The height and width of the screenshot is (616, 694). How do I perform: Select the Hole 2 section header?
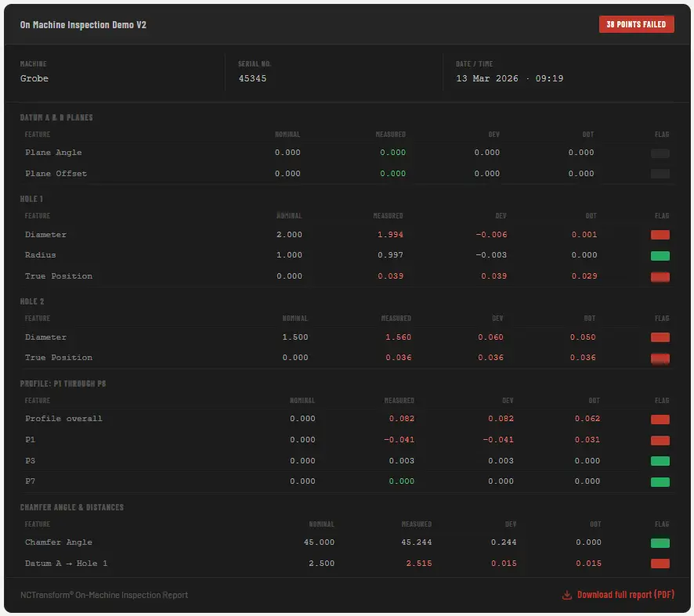pyautogui.click(x=32, y=301)
